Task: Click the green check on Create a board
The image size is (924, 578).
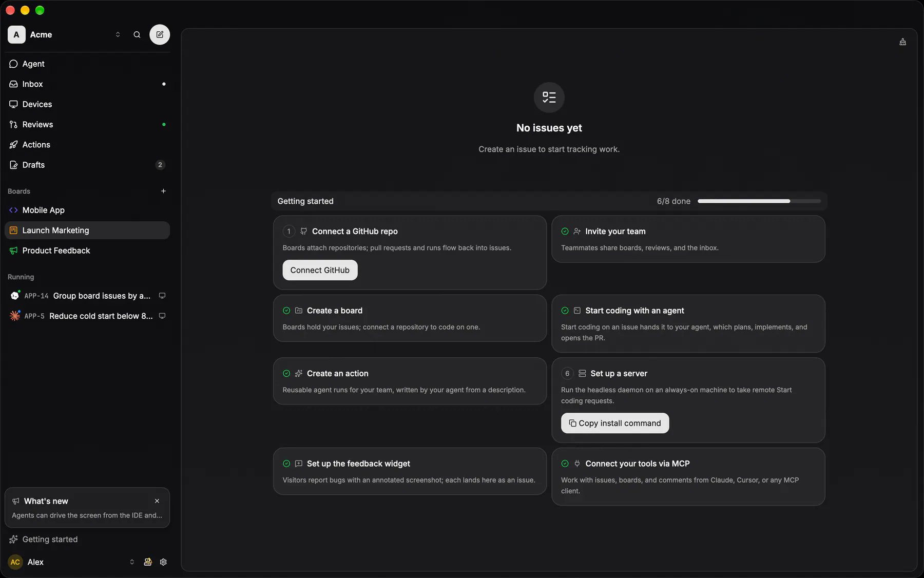Action: coord(286,311)
